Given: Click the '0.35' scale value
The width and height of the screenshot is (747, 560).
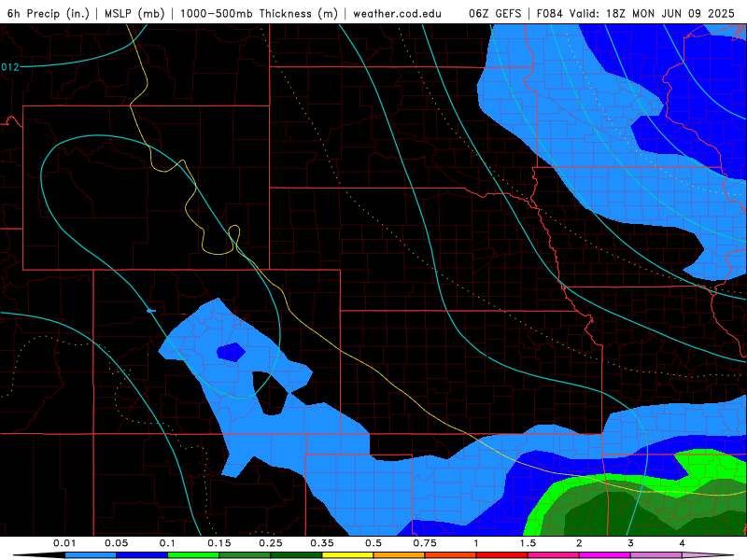Looking at the screenshot, I should (322, 543).
